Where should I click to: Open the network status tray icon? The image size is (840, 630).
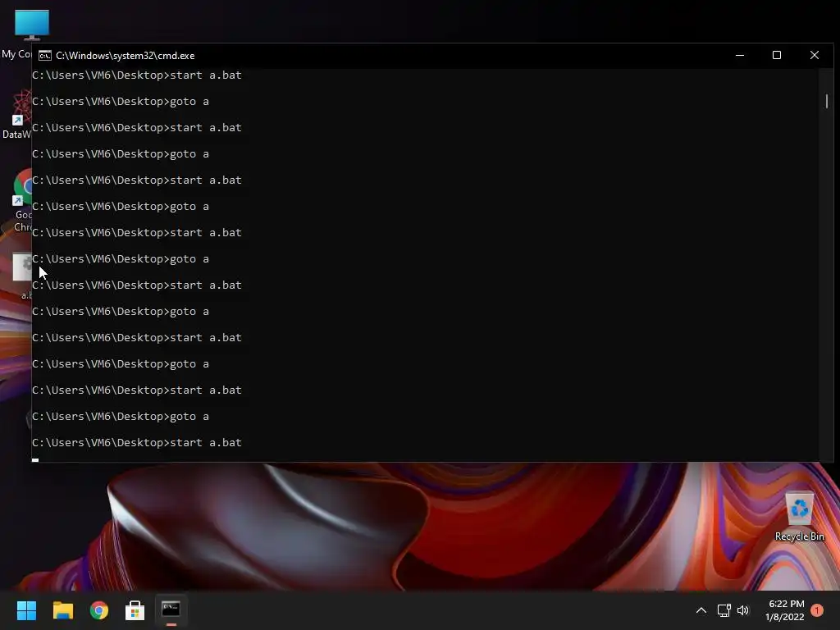point(724,610)
